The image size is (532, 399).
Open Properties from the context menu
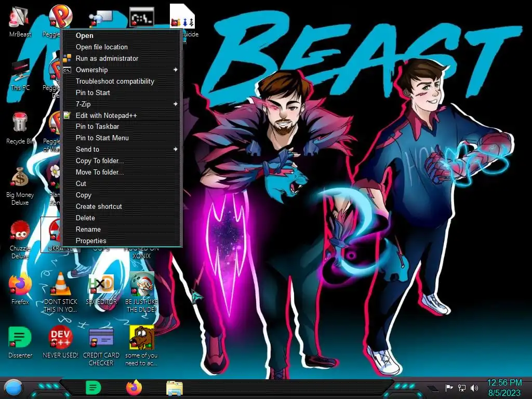[121, 241]
